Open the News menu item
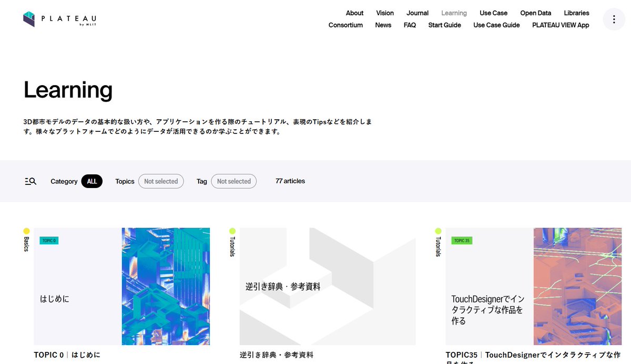The image size is (631, 364). [x=383, y=25]
